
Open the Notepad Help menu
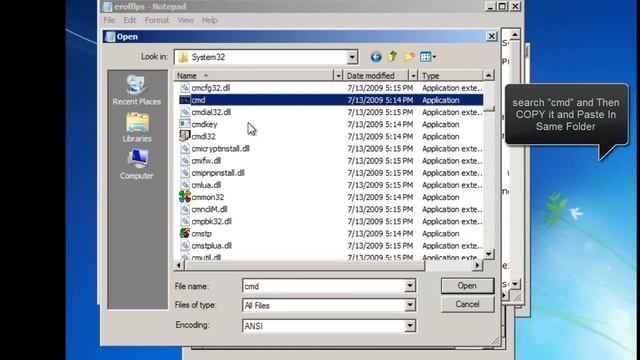point(209,20)
